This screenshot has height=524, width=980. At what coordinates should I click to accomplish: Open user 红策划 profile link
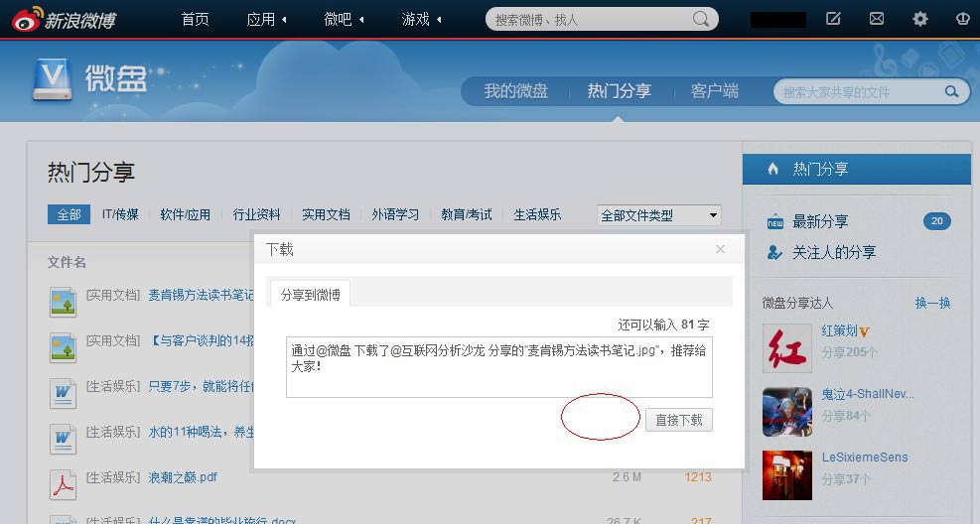[x=839, y=331]
